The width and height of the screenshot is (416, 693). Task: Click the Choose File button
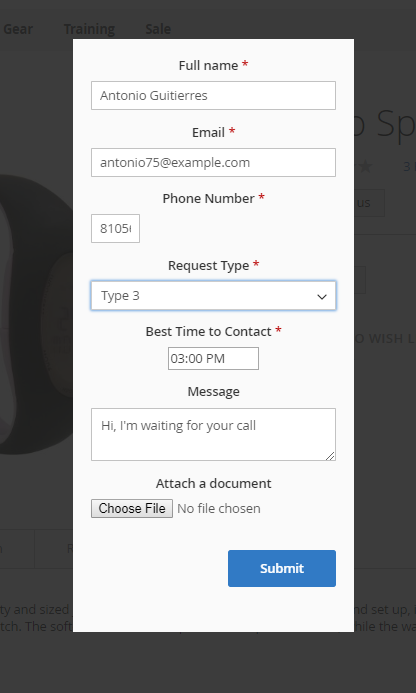[x=132, y=508]
